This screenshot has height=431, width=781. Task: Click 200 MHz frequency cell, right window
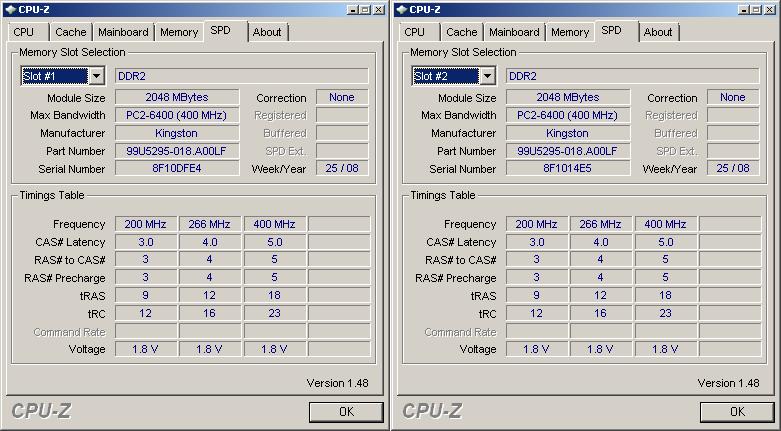click(536, 224)
